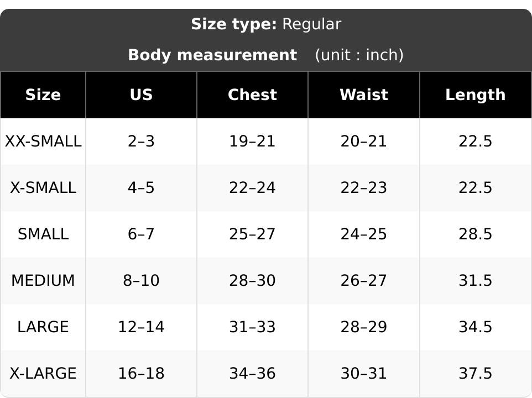
Task: Choose the MEDIUM size row label
Action: click(43, 280)
